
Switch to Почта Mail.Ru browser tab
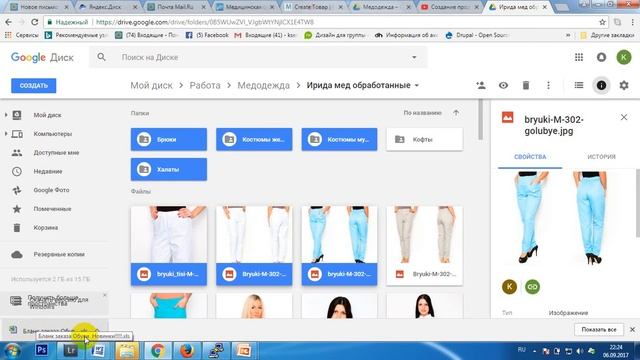177,7
